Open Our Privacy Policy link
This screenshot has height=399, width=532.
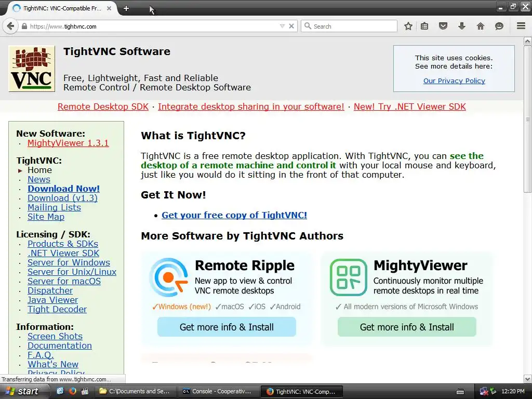click(x=454, y=81)
